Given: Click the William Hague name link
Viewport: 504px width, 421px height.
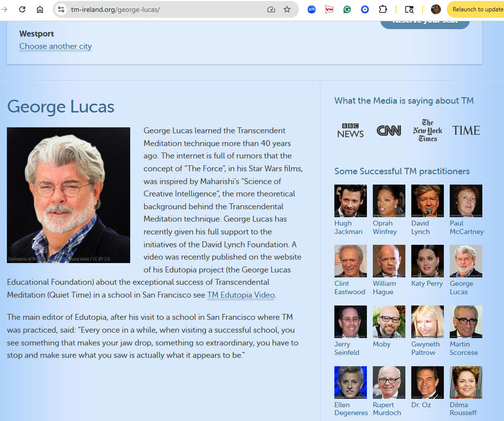Looking at the screenshot, I should [385, 288].
